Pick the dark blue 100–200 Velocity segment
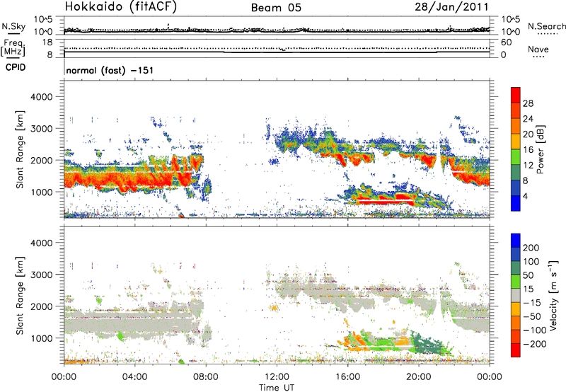Screen dimensions: 566x392 pos(516,255)
